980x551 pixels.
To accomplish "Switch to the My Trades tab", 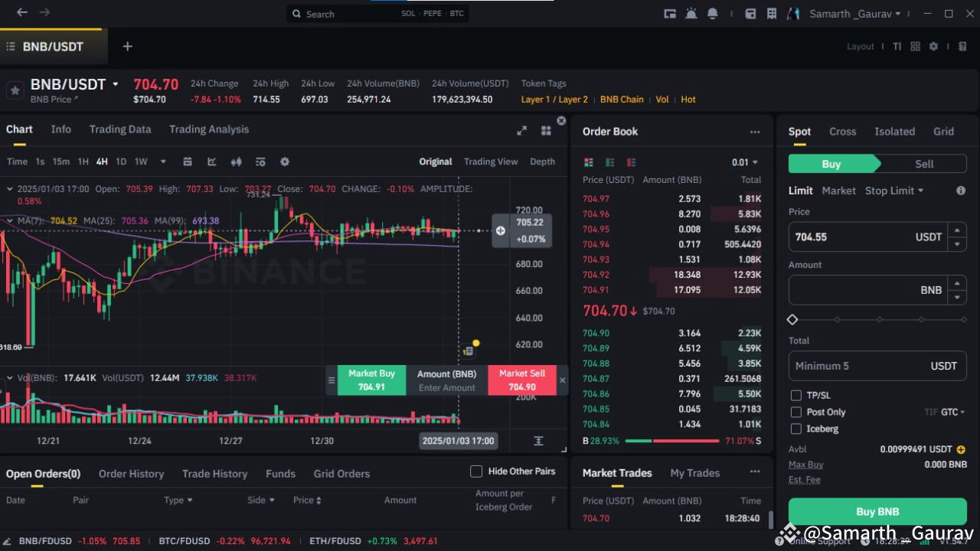I will coord(694,473).
